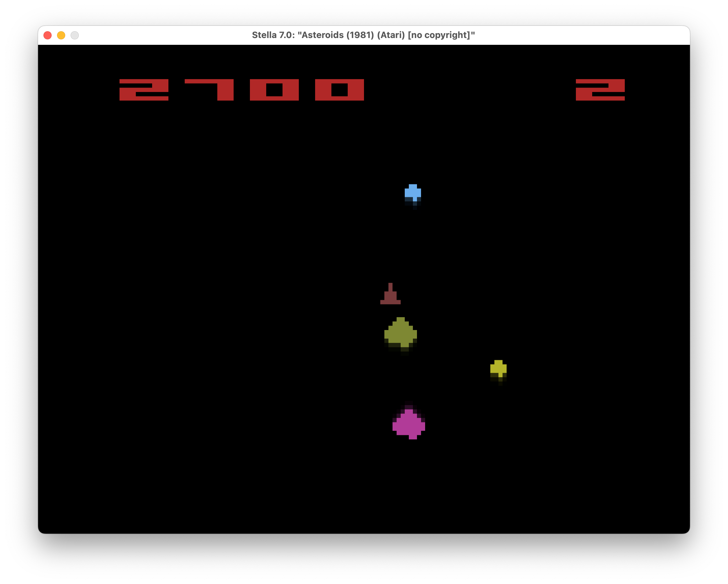728x584 pixels.
Task: Click "(1981)" in the window title
Action: pyautogui.click(x=360, y=35)
